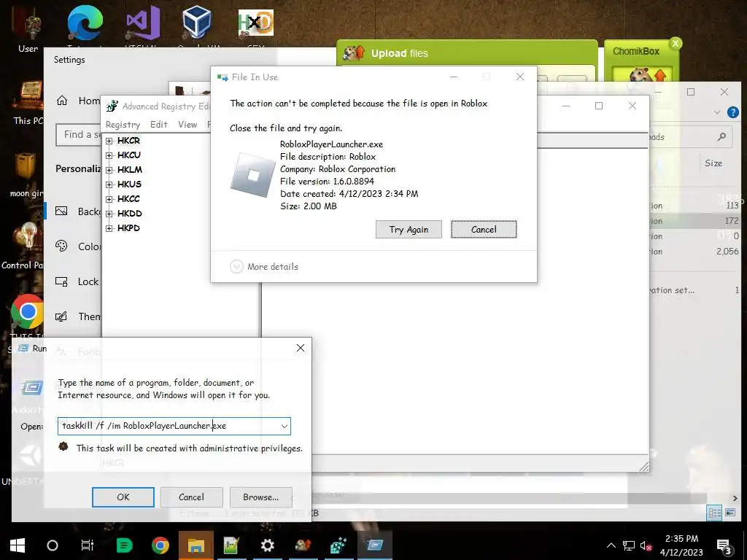Open Advanced Registry Editor taskbar icon
Image resolution: width=747 pixels, height=560 pixels.
pyautogui.click(x=338, y=545)
